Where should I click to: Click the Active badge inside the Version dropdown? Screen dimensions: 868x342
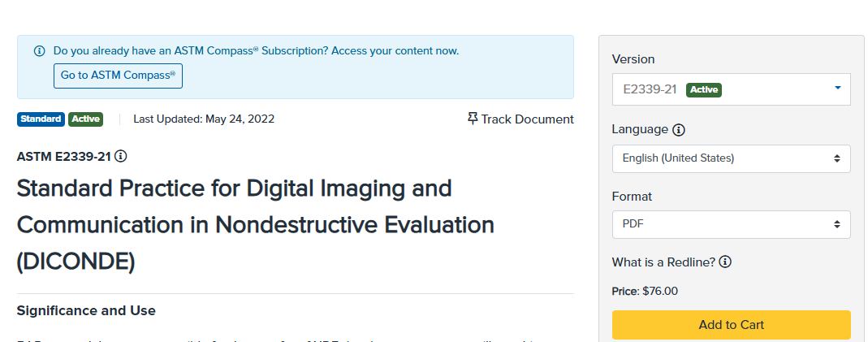pyautogui.click(x=704, y=89)
